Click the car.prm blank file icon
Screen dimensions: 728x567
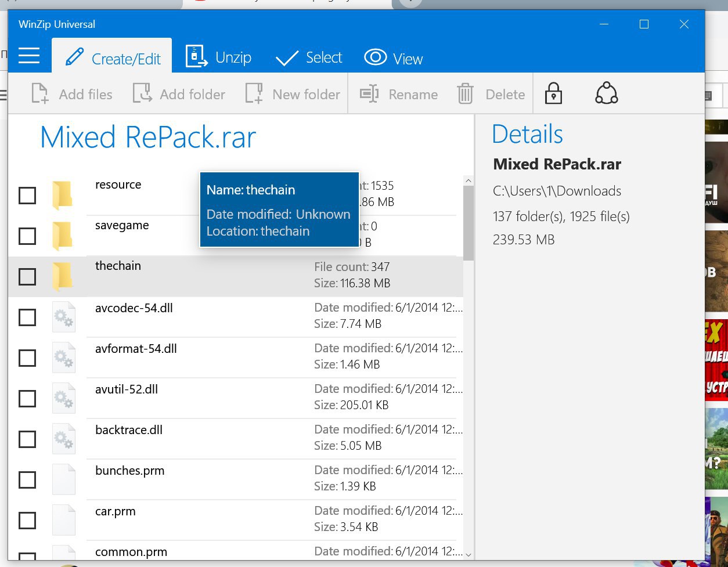point(63,520)
